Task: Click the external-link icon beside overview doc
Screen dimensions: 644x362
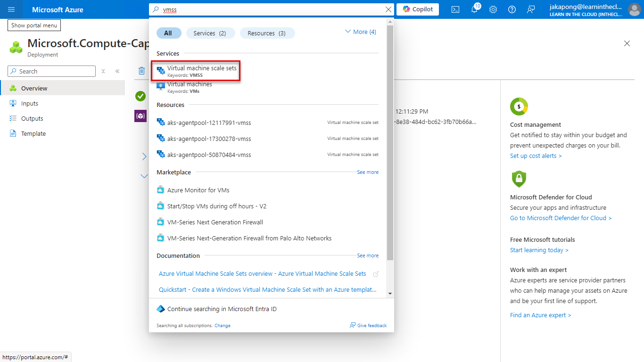Action: (376, 274)
